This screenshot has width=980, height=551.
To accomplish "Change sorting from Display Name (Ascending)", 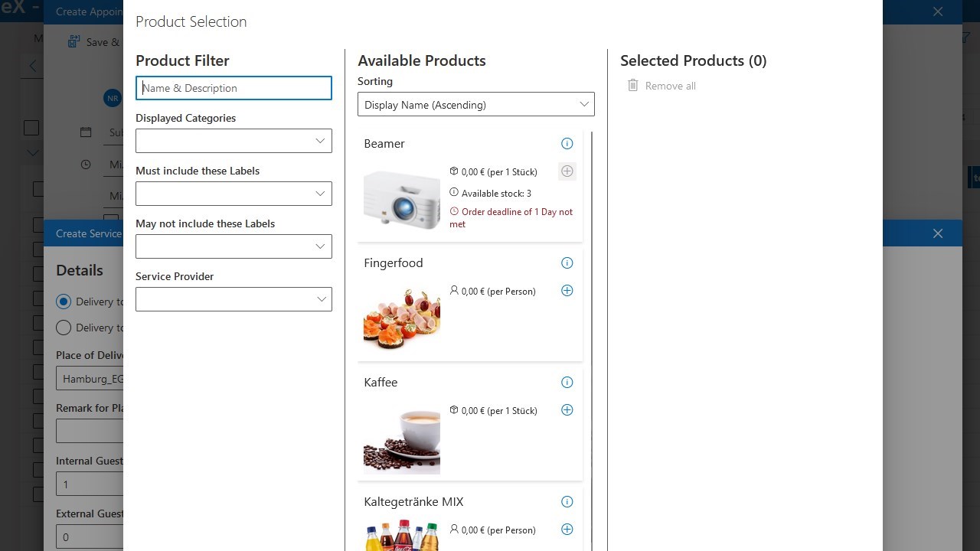I will (475, 105).
